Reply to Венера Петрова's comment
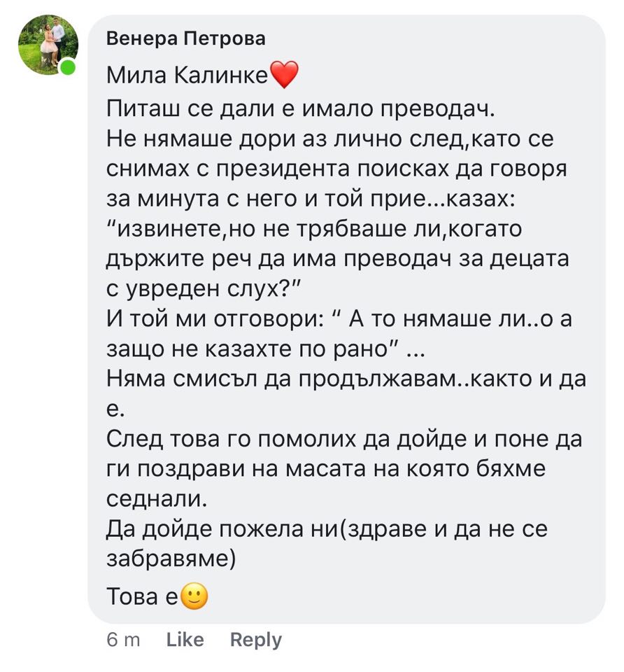Viewport: 624px width, 672px height. click(x=255, y=639)
